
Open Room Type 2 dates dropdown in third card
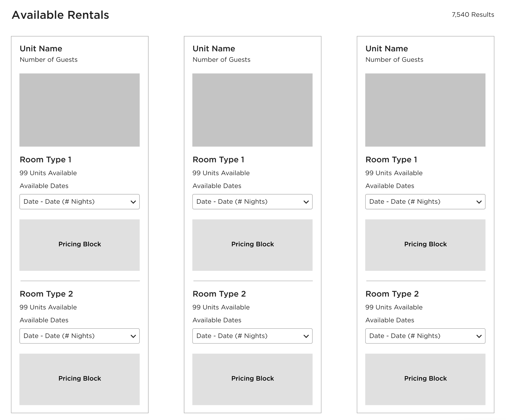click(425, 336)
